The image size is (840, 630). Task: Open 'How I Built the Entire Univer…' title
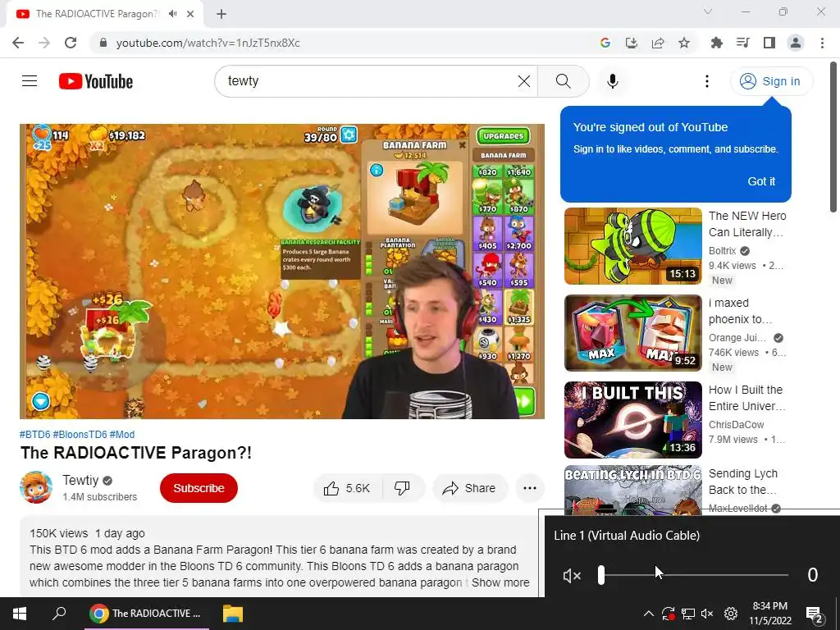[x=746, y=398]
